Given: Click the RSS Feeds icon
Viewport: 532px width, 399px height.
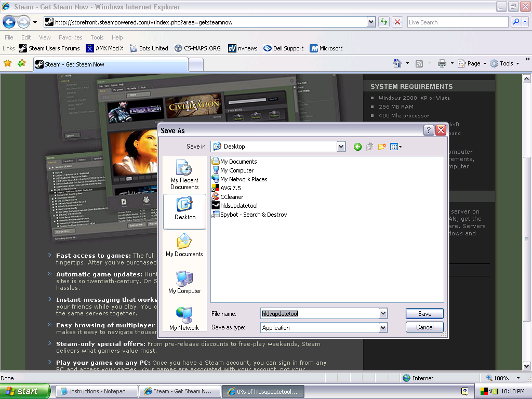Looking at the screenshot, I should [x=419, y=64].
